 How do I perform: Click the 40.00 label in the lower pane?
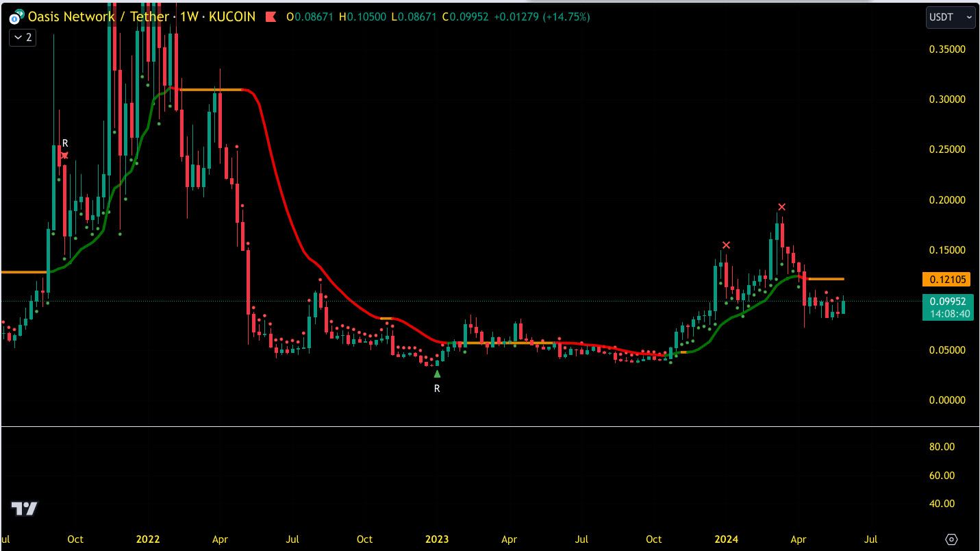[942, 504]
